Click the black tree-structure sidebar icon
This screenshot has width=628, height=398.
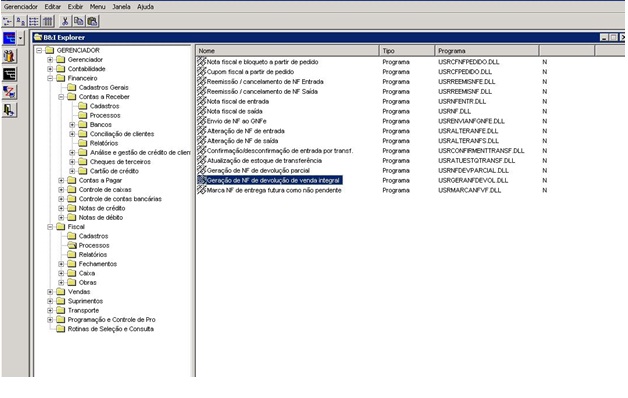pyautogui.click(x=9, y=74)
